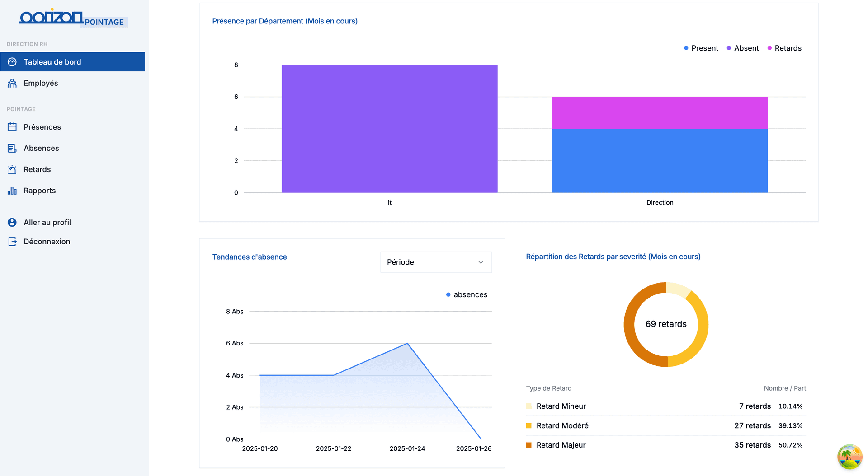
Task: Toggle the Present series in legend
Action: click(x=701, y=48)
